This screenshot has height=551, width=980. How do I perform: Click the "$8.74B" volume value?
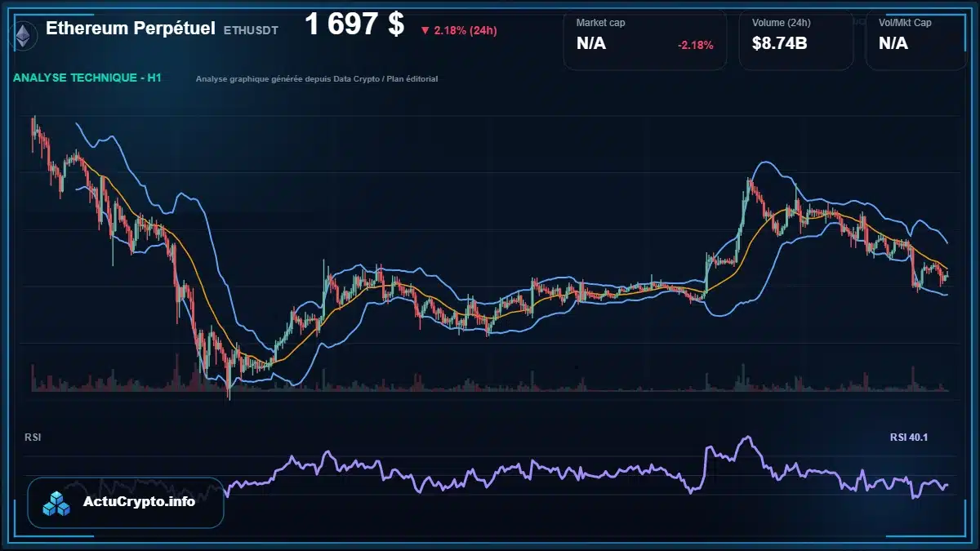[x=780, y=44]
